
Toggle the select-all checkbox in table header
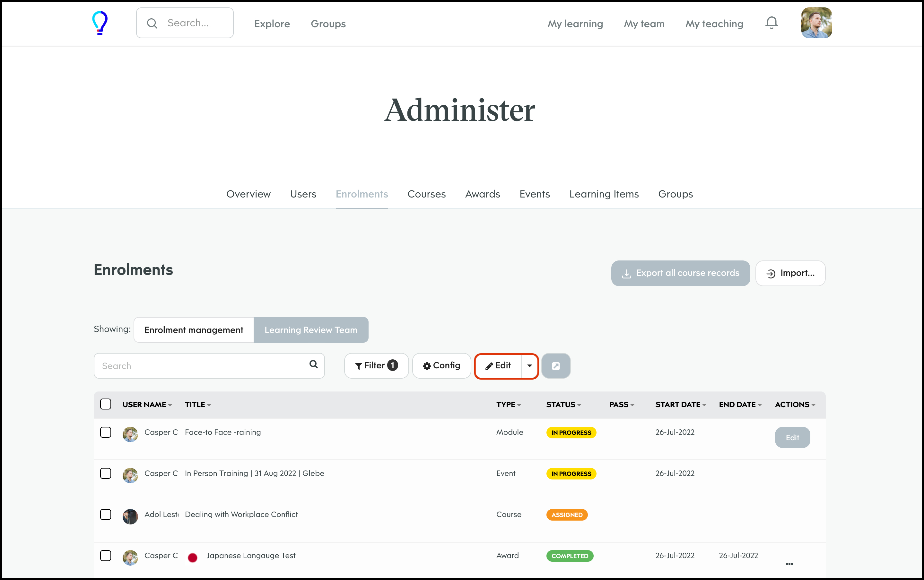(105, 404)
